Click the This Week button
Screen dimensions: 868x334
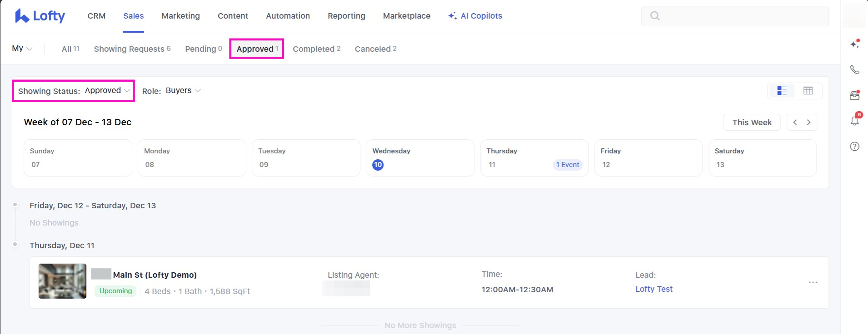pos(752,122)
